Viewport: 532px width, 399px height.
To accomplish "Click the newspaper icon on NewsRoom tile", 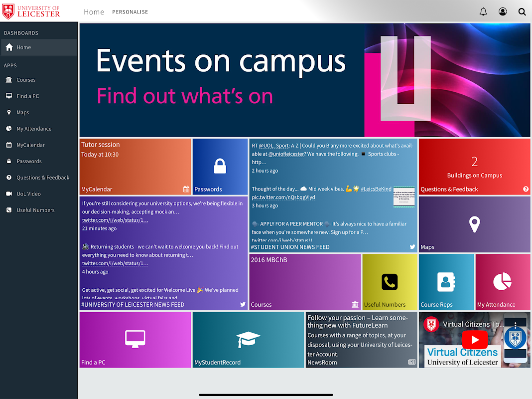I will click(x=411, y=362).
